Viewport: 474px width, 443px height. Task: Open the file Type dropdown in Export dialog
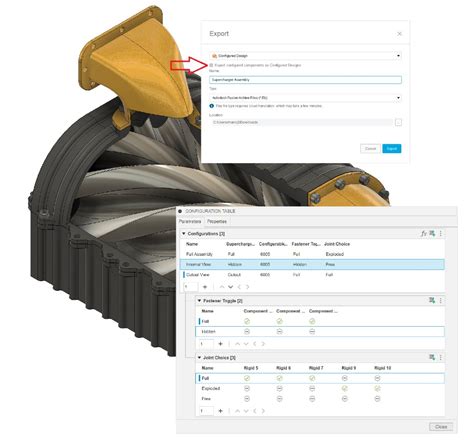[305, 98]
